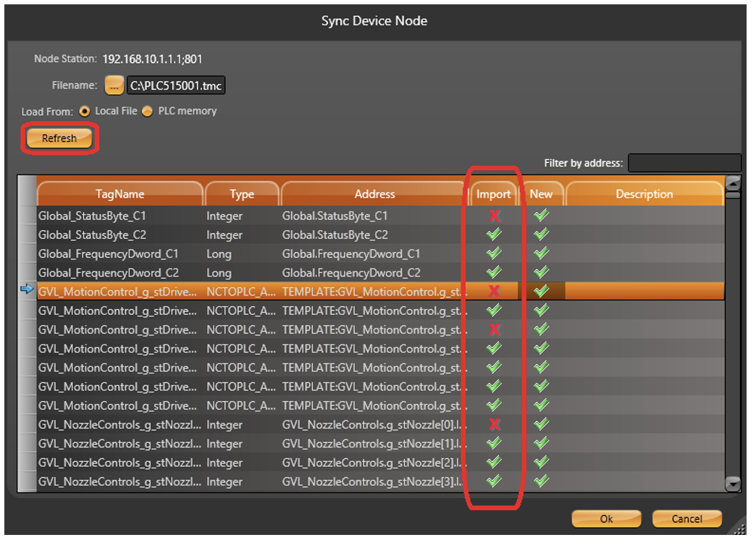Sort by the TagName column header
The width and height of the screenshot is (756, 540).
pyautogui.click(x=120, y=194)
